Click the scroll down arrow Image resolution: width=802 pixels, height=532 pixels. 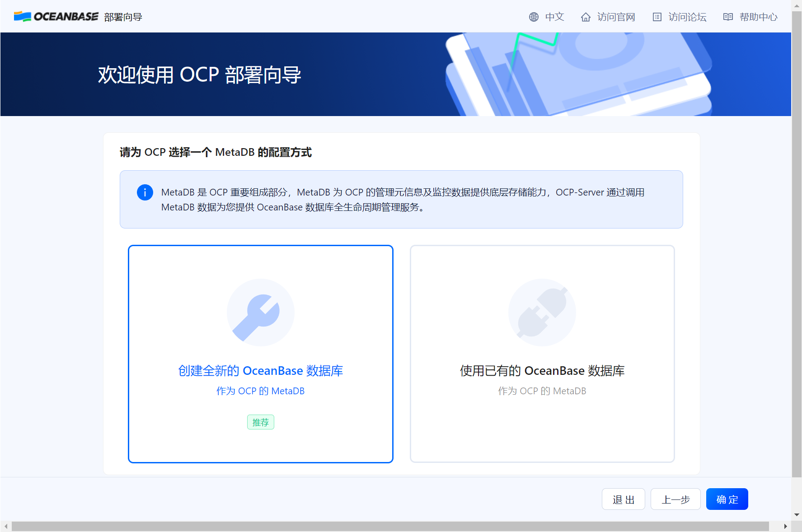797,514
